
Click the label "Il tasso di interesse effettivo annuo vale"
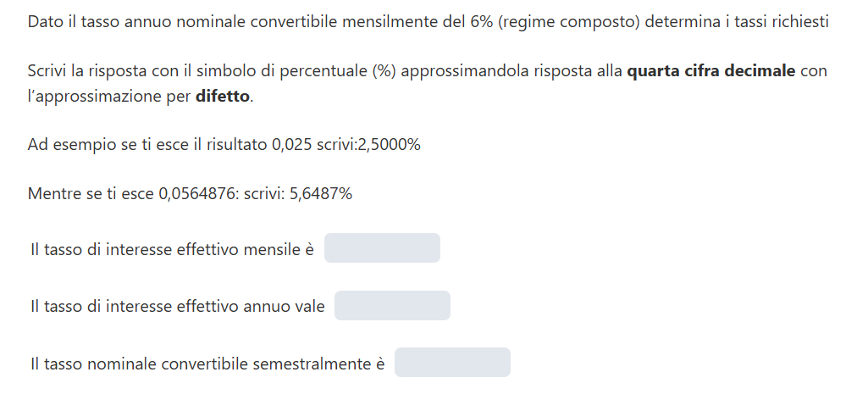(177, 307)
